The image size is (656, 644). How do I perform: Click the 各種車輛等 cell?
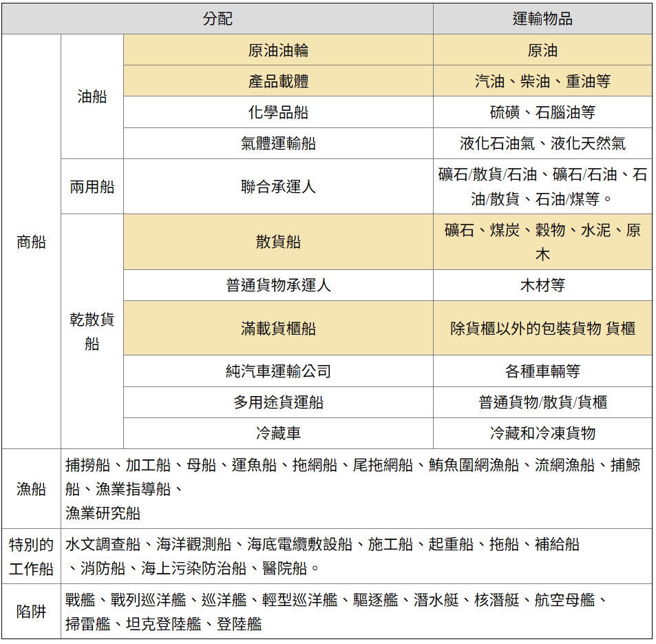pyautogui.click(x=542, y=371)
